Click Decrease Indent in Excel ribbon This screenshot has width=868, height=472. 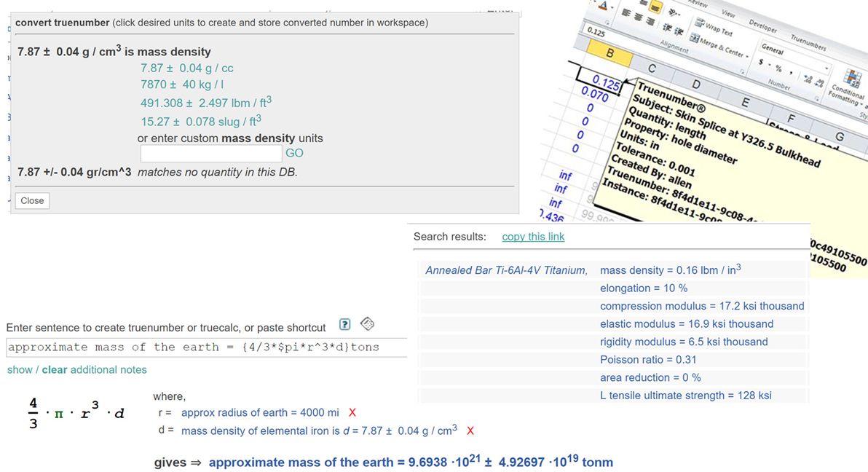(x=668, y=28)
